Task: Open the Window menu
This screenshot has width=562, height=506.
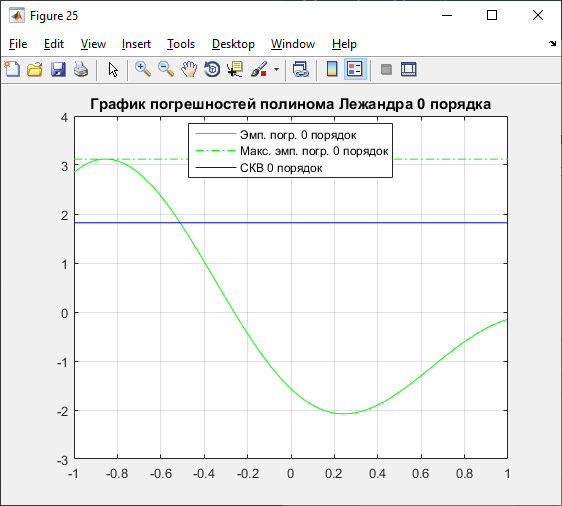Action: pyautogui.click(x=293, y=44)
